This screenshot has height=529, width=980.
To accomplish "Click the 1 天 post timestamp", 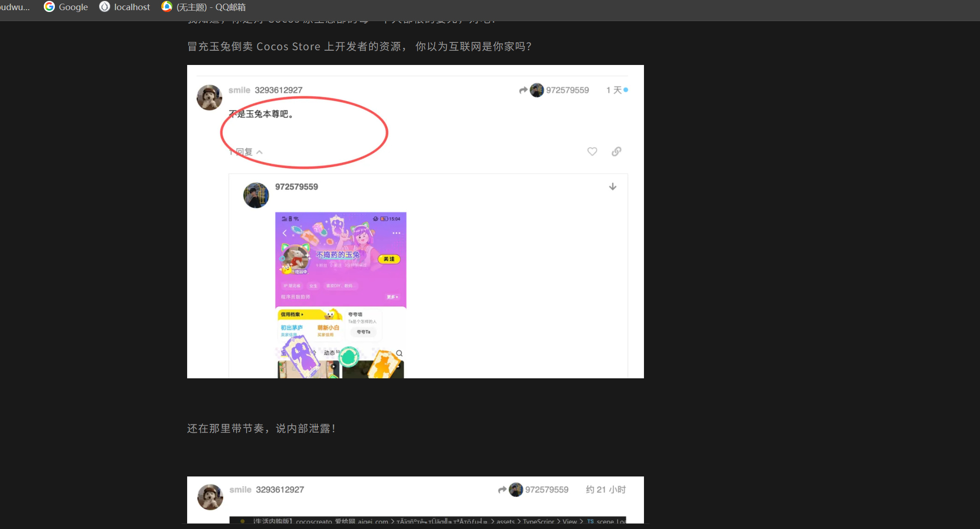I will (x=614, y=90).
